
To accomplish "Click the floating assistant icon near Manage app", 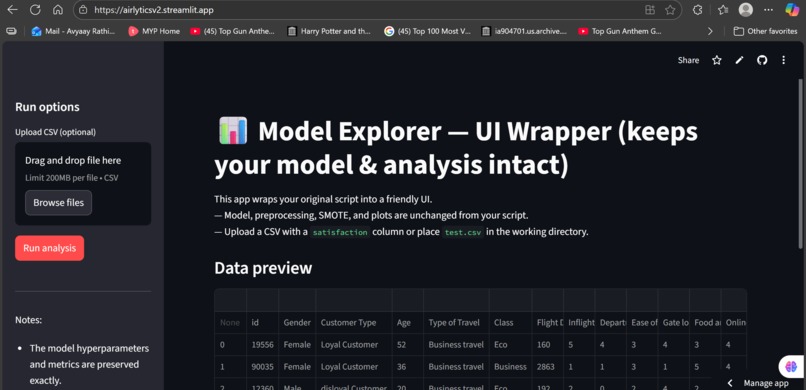I will [791, 366].
